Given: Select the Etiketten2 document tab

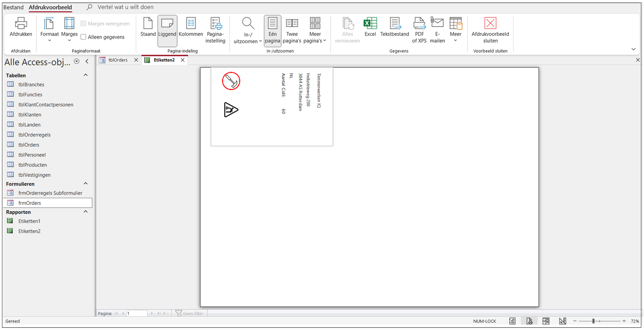Looking at the screenshot, I should (x=164, y=60).
